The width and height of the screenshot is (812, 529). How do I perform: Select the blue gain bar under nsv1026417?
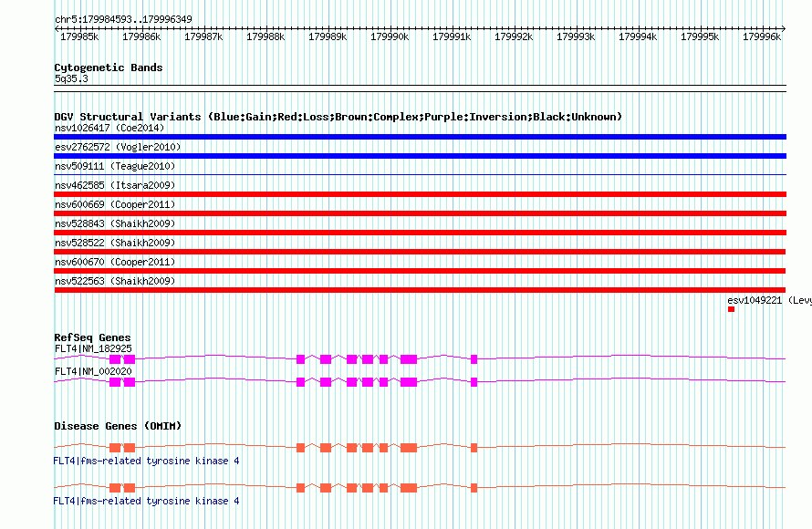(x=420, y=137)
